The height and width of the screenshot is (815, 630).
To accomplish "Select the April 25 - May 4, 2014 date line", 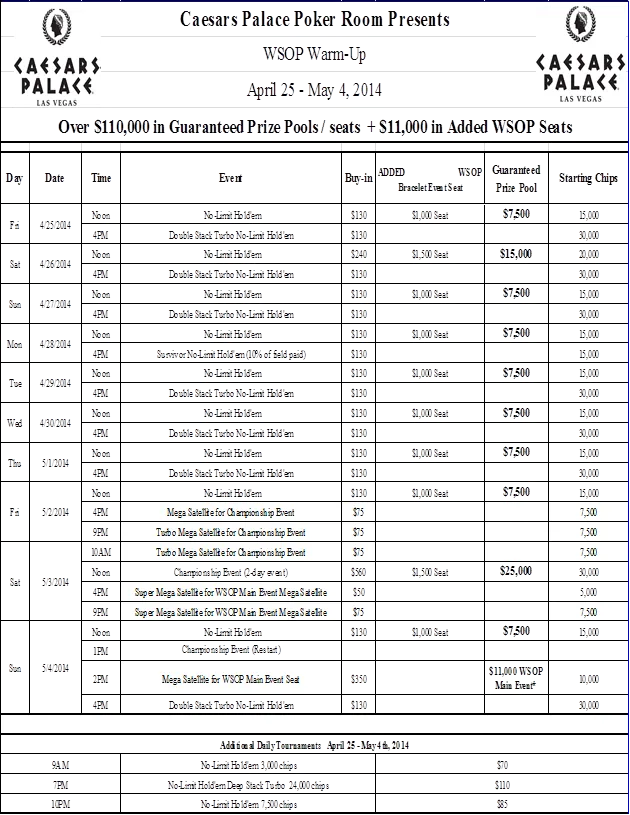I will pos(315,90).
